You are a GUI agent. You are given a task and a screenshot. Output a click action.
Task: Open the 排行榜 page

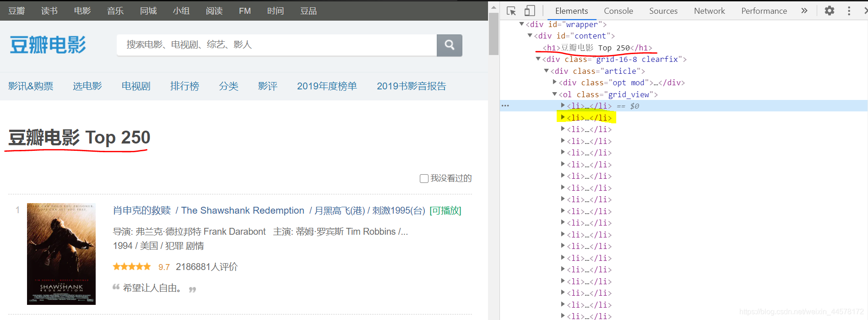tap(184, 86)
